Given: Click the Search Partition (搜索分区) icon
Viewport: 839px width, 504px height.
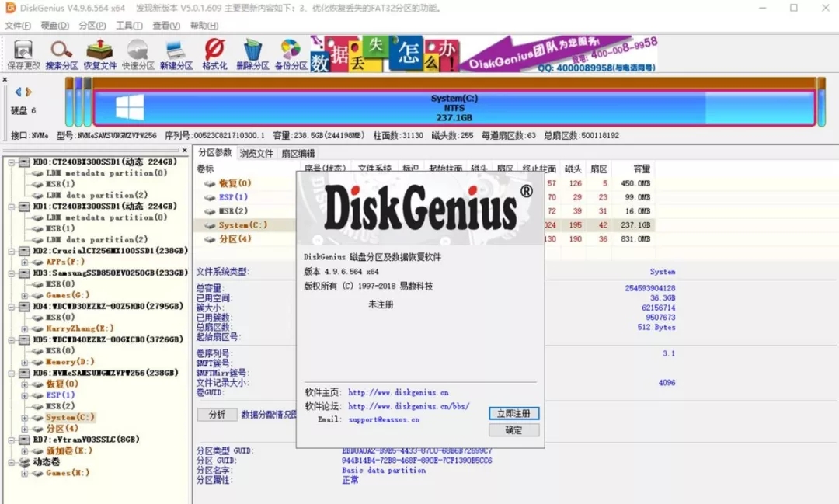Looking at the screenshot, I should [x=61, y=54].
